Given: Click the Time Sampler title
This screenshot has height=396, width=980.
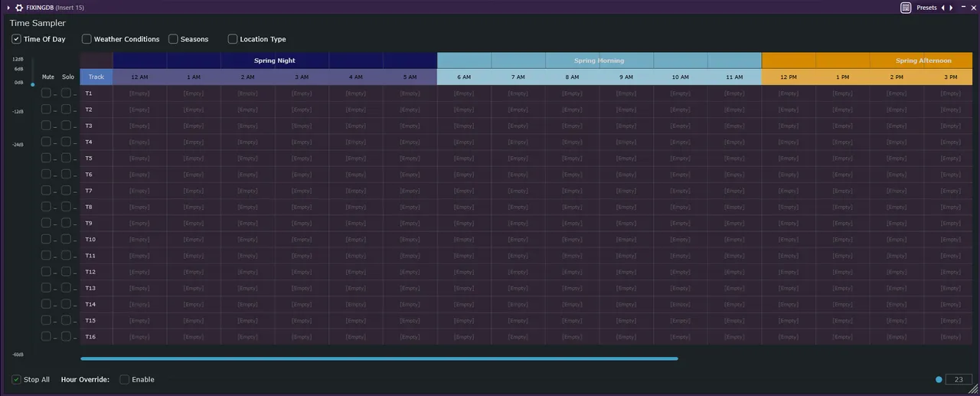Looking at the screenshot, I should click(38, 23).
